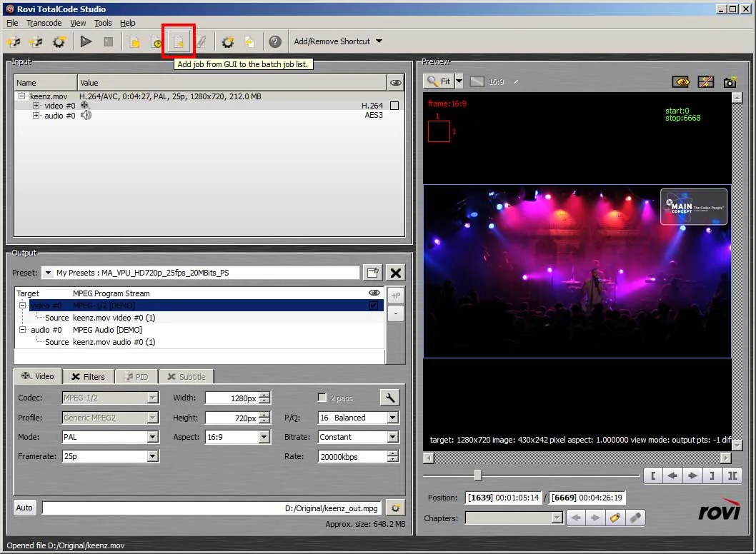Click the Auto output name button
Image resolution: width=756 pixels, height=554 pixels.
pos(24,508)
